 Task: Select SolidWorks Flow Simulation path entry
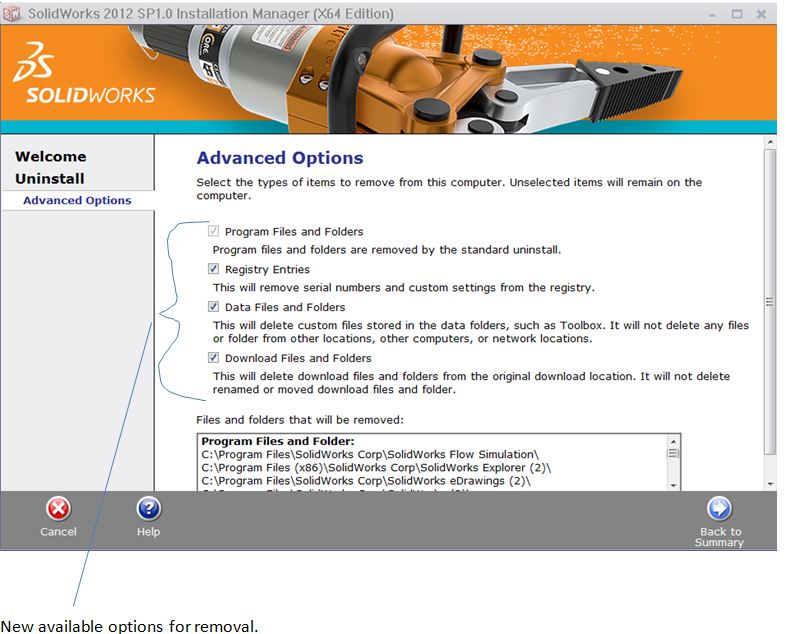pyautogui.click(x=370, y=454)
